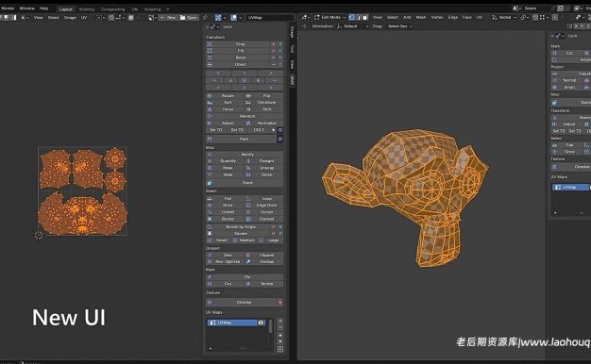Open the texel density preset dropdown arrow

[x=274, y=130]
